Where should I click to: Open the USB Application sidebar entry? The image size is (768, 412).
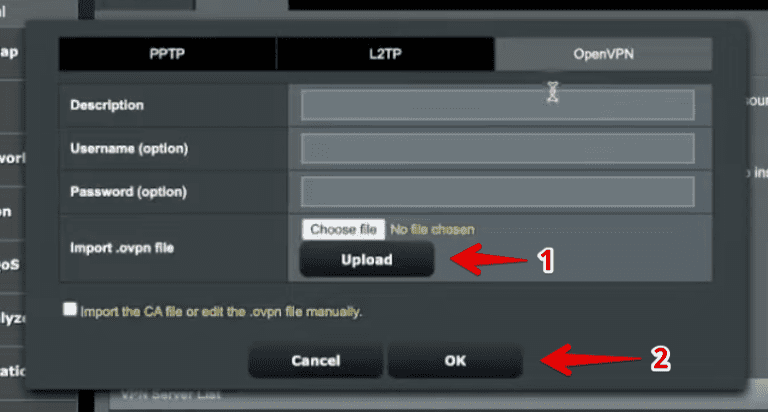[x=12, y=371]
